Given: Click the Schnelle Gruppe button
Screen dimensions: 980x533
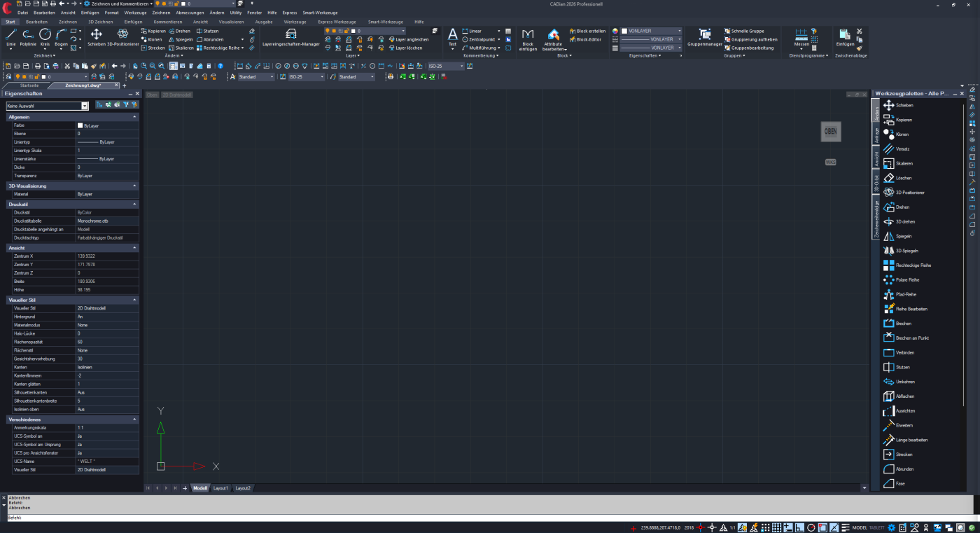Looking at the screenshot, I should pyautogui.click(x=748, y=31).
